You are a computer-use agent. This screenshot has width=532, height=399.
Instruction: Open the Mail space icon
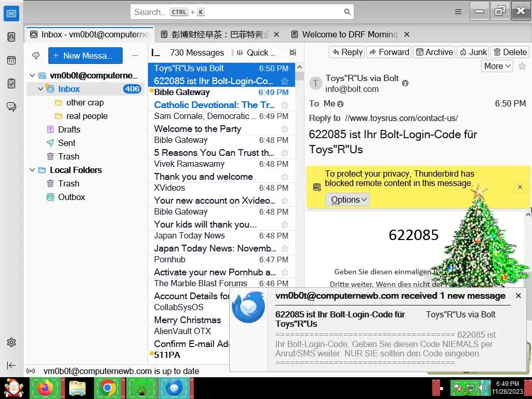pyautogui.click(x=11, y=14)
